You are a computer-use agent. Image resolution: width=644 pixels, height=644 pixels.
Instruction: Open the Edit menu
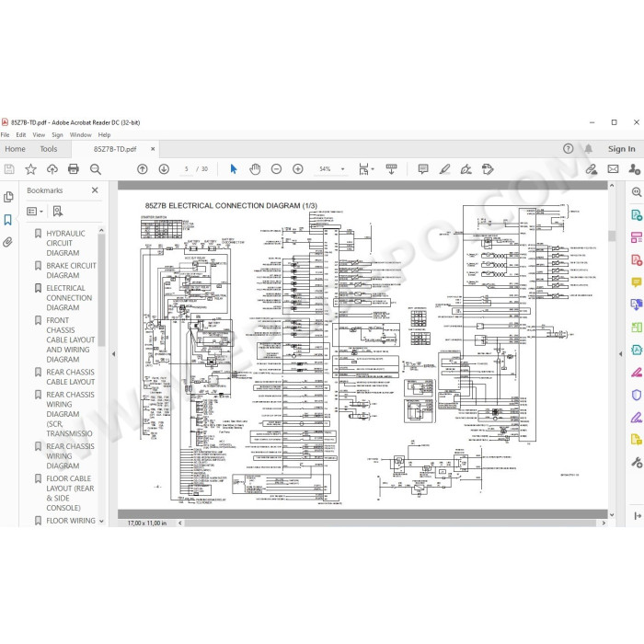click(21, 134)
